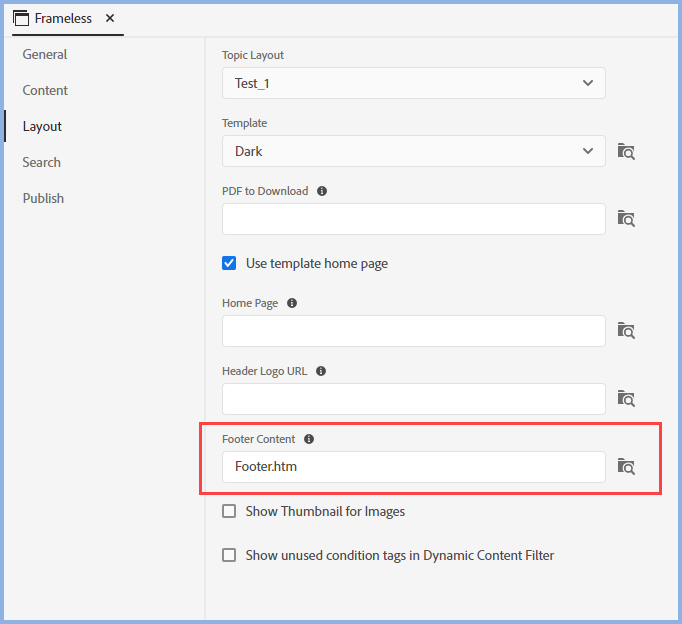Screen dimensions: 682x624
Task: Open the Topic Layout dropdown
Action: 413,83
